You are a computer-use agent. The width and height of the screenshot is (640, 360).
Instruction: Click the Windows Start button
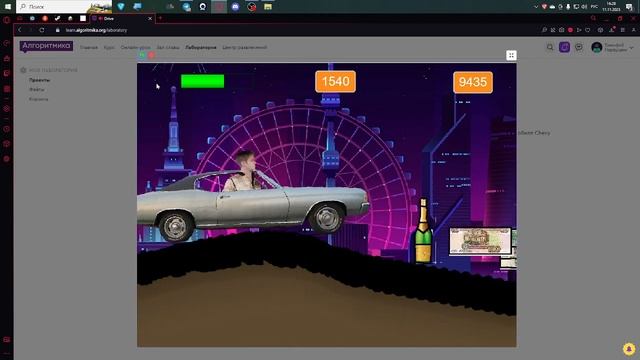(7, 7)
